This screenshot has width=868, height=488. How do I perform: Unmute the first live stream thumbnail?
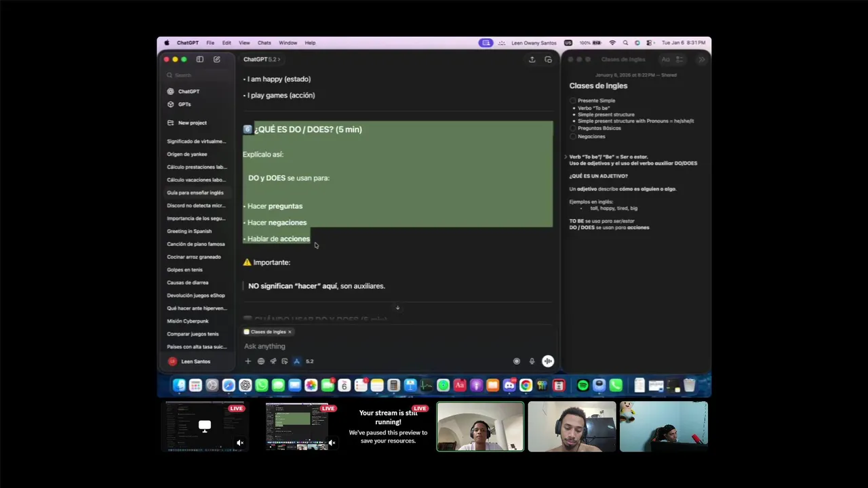[x=240, y=443]
